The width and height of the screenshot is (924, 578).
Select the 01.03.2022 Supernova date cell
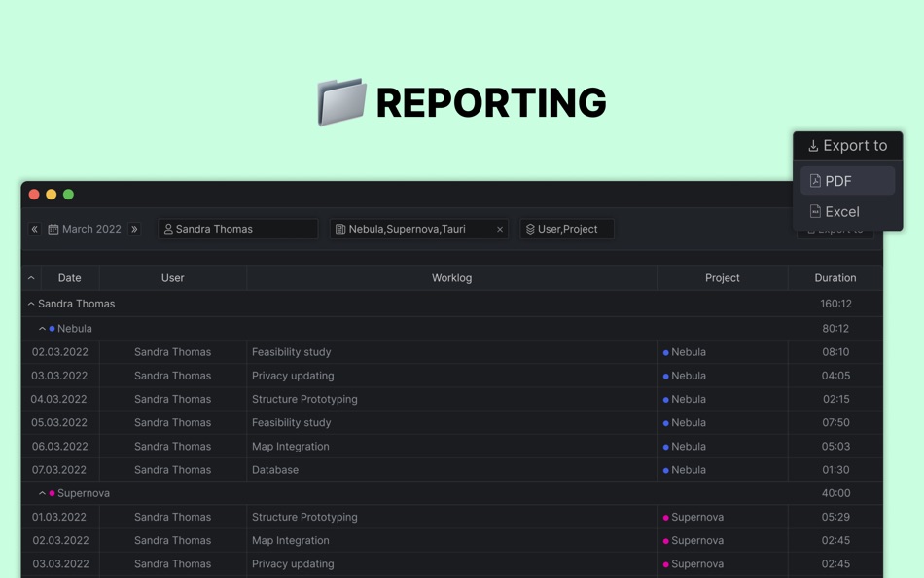[x=60, y=517]
